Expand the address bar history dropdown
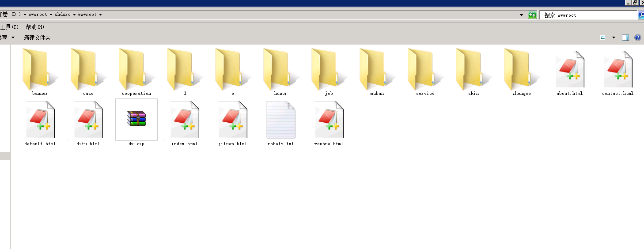 [x=522, y=15]
